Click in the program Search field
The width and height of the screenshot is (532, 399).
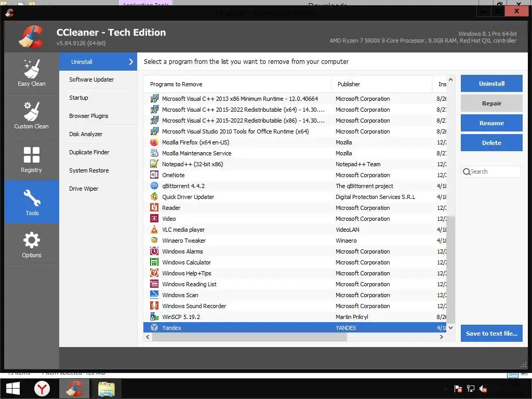click(x=491, y=171)
